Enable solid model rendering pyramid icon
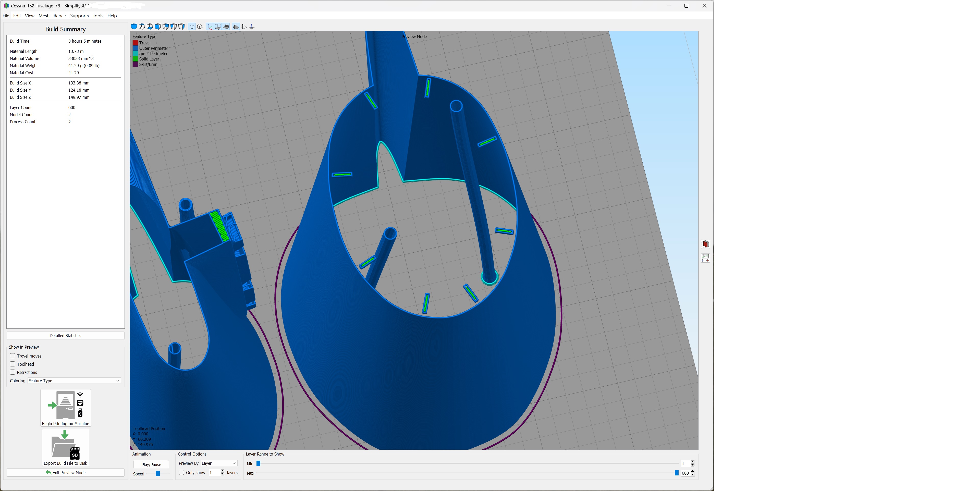The width and height of the screenshot is (980, 491). pos(236,27)
